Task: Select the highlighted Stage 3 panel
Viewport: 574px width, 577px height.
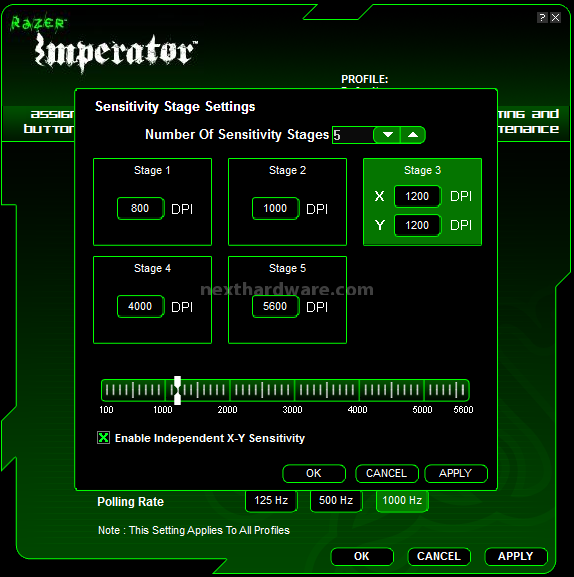Action: pyautogui.click(x=422, y=202)
